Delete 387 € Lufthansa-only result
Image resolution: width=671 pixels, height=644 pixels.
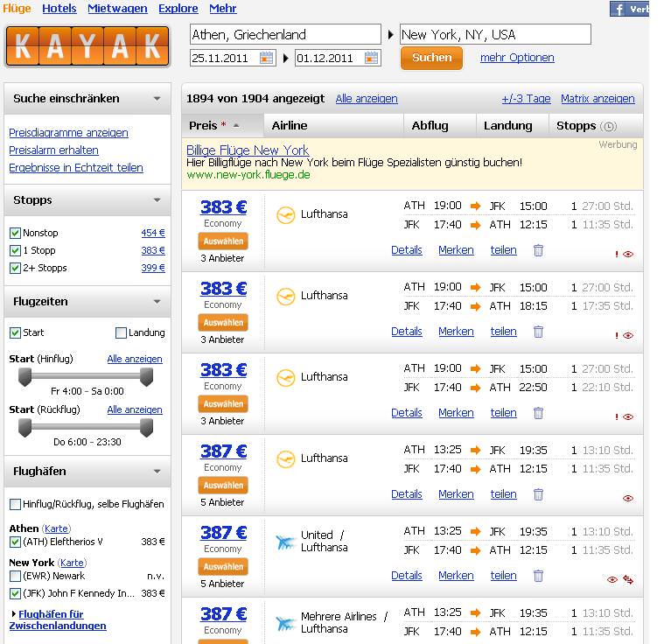click(538, 493)
